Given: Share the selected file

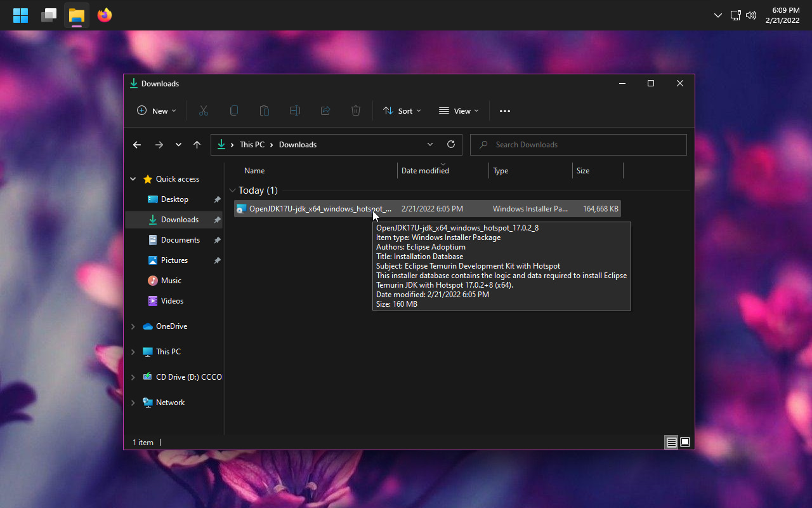Looking at the screenshot, I should pos(325,110).
